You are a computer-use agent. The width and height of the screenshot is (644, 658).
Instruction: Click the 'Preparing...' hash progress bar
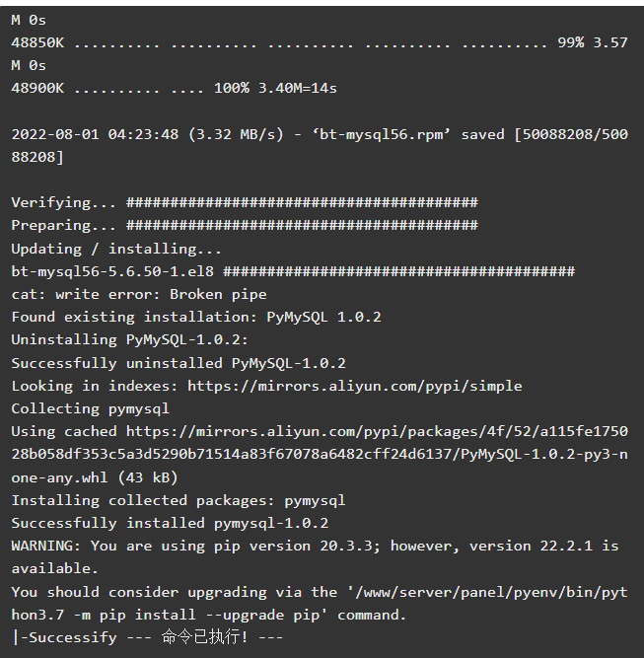[302, 225]
